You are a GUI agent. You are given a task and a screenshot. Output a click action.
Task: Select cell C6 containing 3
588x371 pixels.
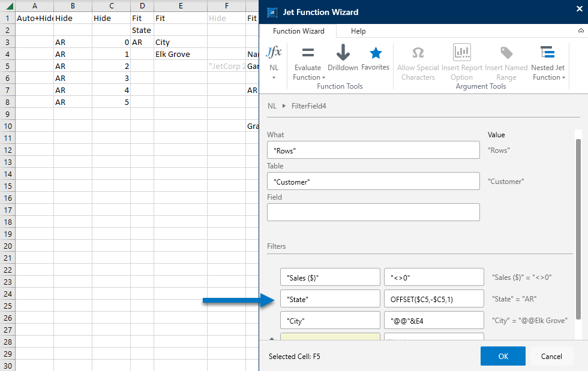coord(112,79)
